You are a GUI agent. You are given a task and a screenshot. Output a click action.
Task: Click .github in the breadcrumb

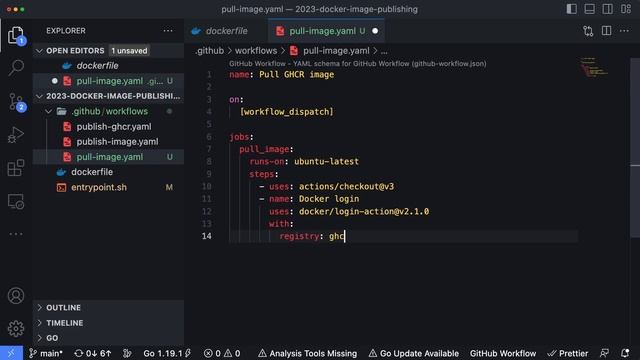[x=209, y=51]
